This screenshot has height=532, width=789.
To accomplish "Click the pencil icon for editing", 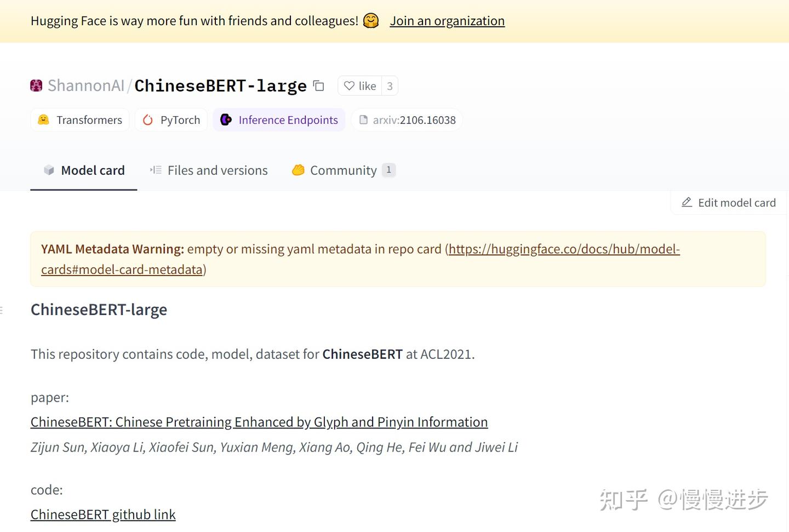I will coord(687,202).
